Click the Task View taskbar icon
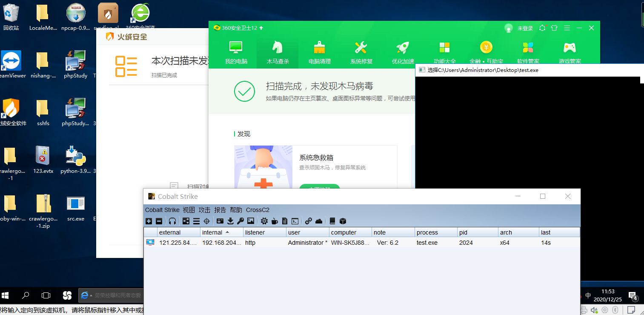644x315 pixels. click(46, 295)
